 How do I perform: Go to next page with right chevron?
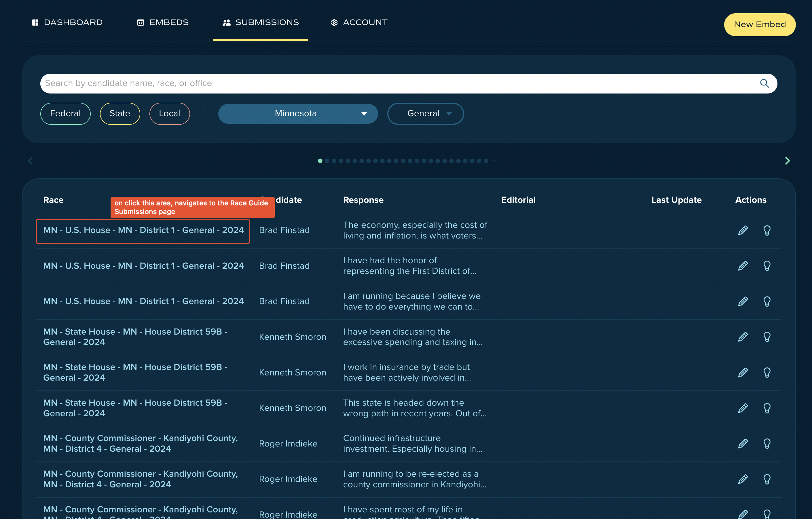788,161
